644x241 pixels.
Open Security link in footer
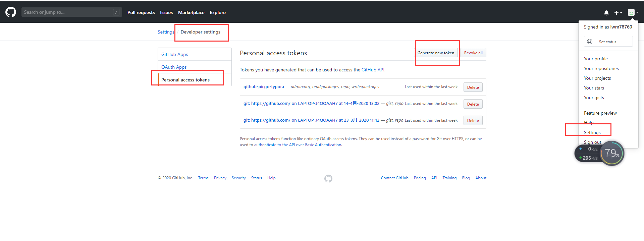(x=238, y=178)
